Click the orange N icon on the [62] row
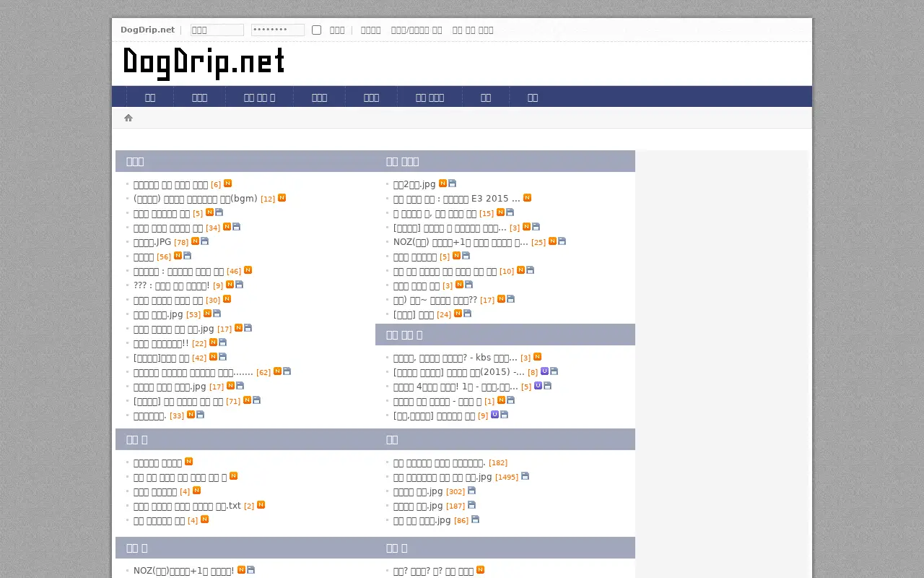 [277, 371]
